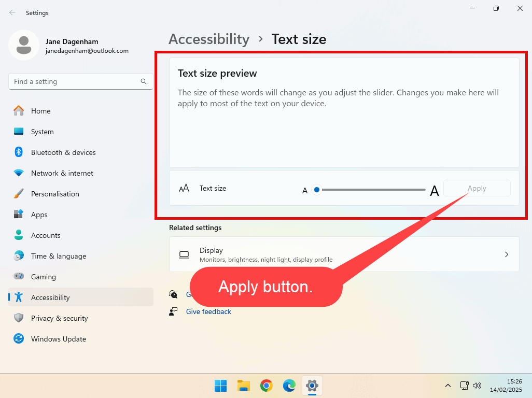The image size is (532, 398).
Task: Select Privacy & security settings
Action: click(59, 318)
